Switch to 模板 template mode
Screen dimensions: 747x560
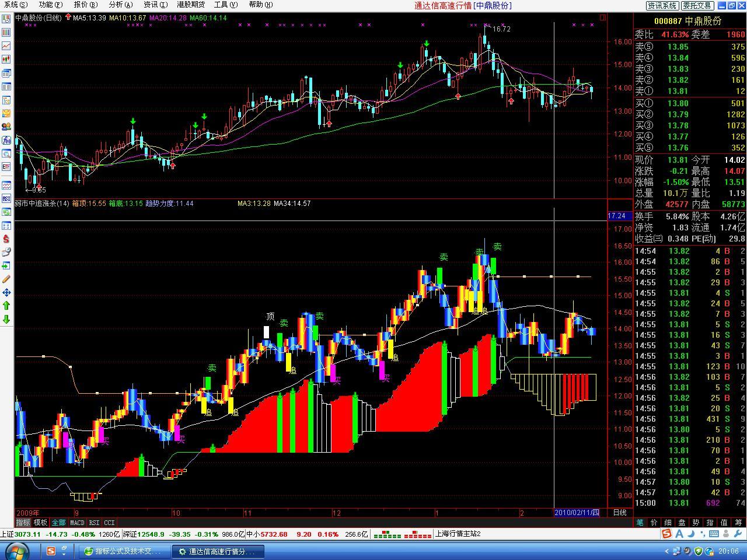(41, 523)
